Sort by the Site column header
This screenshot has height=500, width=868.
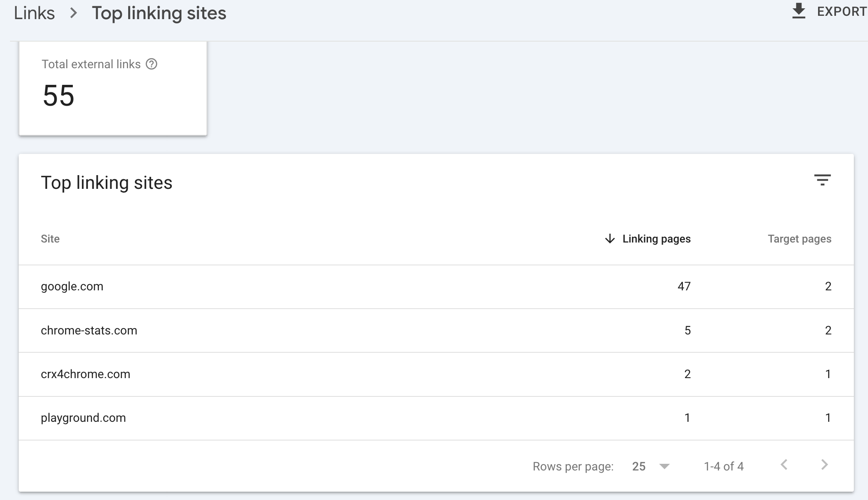(x=50, y=239)
